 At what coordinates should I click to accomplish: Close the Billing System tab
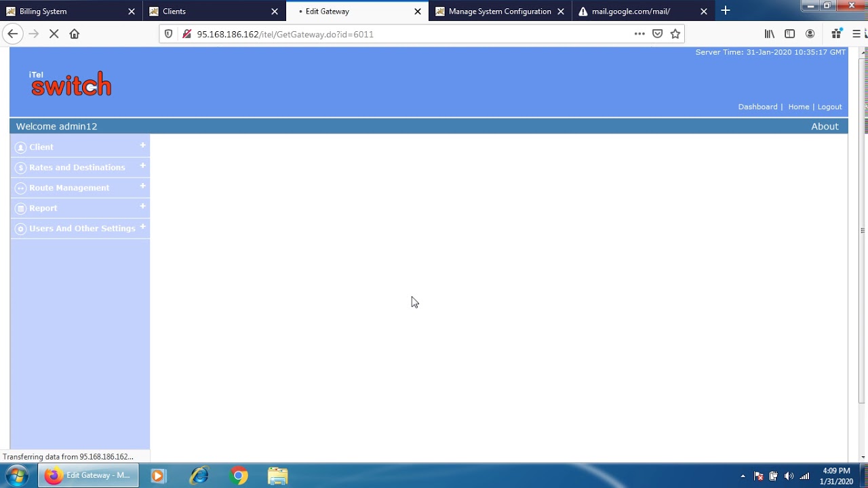point(132,11)
